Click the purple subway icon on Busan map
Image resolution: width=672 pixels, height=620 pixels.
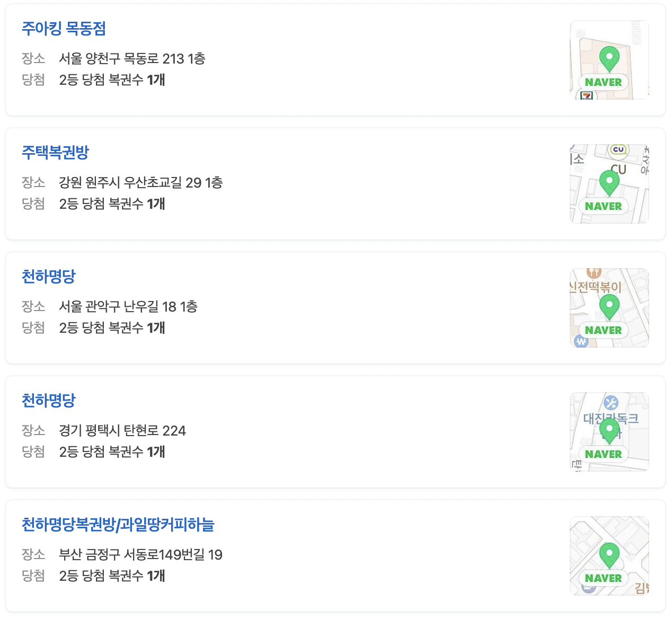click(x=587, y=588)
